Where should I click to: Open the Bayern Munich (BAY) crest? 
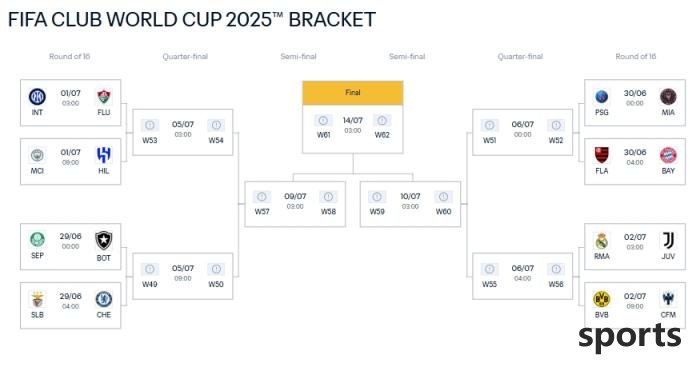click(668, 155)
